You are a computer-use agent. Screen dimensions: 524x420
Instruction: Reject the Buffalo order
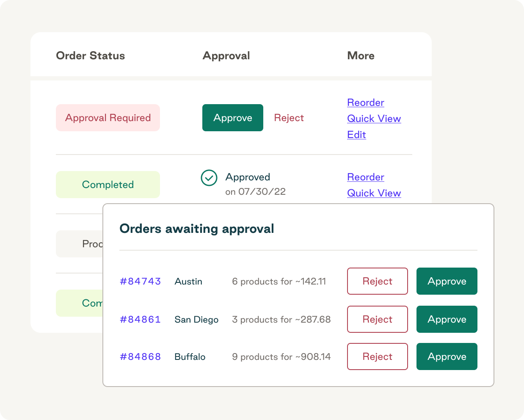[377, 356]
